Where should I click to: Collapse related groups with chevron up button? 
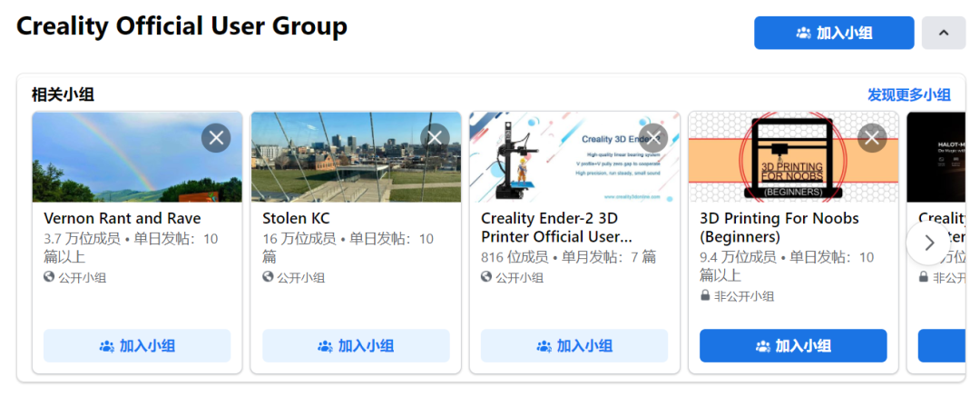coord(943,34)
